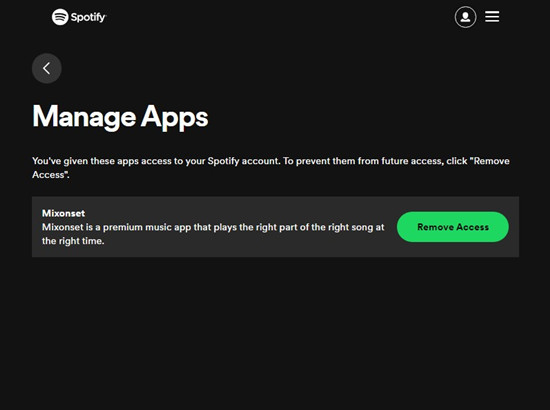Go back using the arrow button
550x410 pixels.
[x=47, y=68]
